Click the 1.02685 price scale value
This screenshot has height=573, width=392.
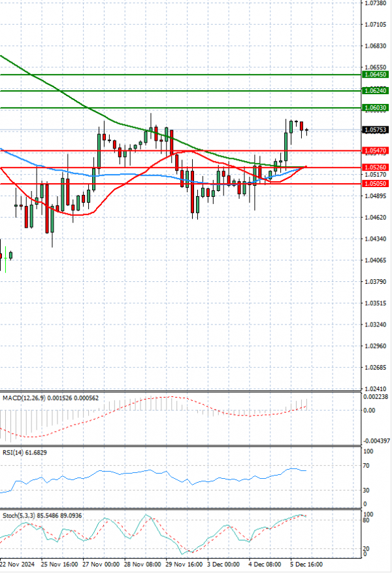(x=376, y=368)
